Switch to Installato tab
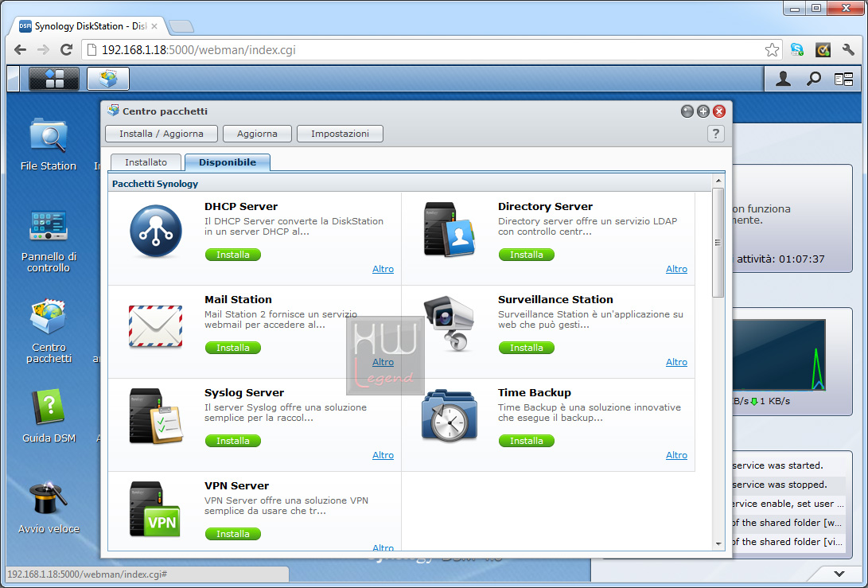This screenshot has height=588, width=868. [x=146, y=162]
